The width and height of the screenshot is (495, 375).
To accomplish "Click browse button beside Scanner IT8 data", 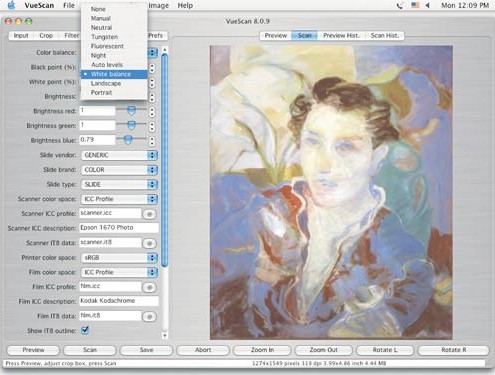I will click(x=149, y=243).
